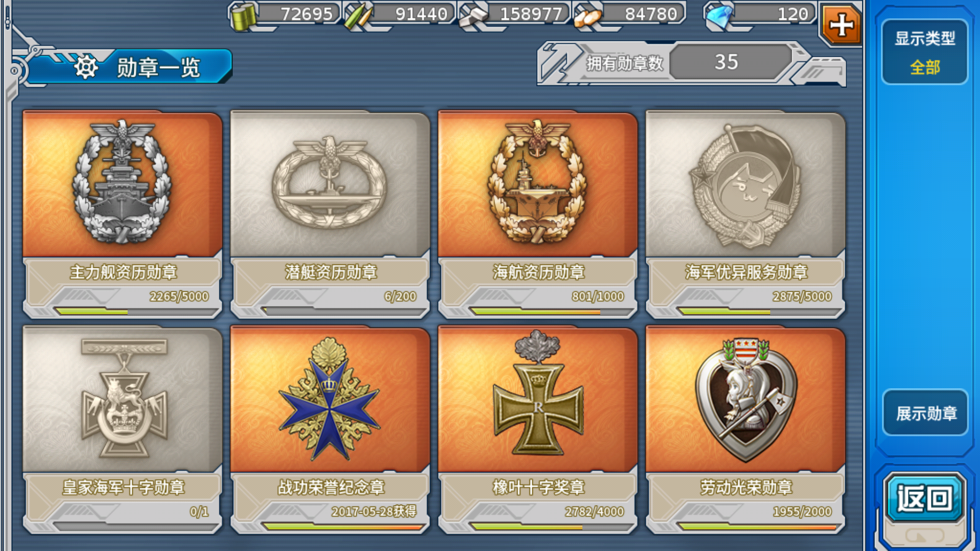The width and height of the screenshot is (980, 551).
Task: Choose the blue star 战功荣誉纪念章 medal
Action: click(x=330, y=430)
